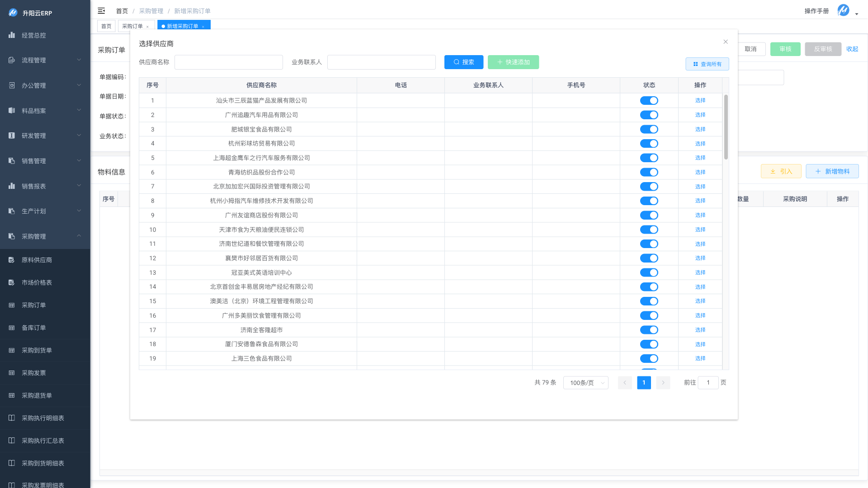Click the 市场价格表 sidebar icon
Screen dimensions: 868x488
coord(12,282)
